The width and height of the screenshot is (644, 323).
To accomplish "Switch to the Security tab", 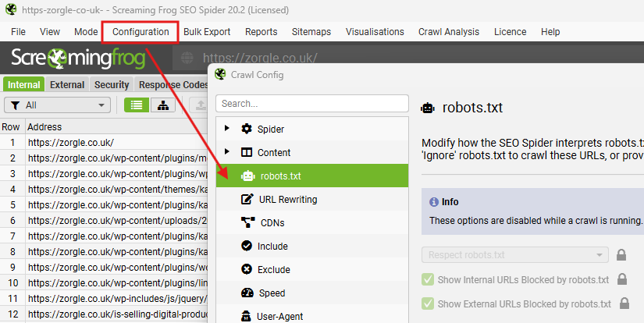I will coord(112,84).
